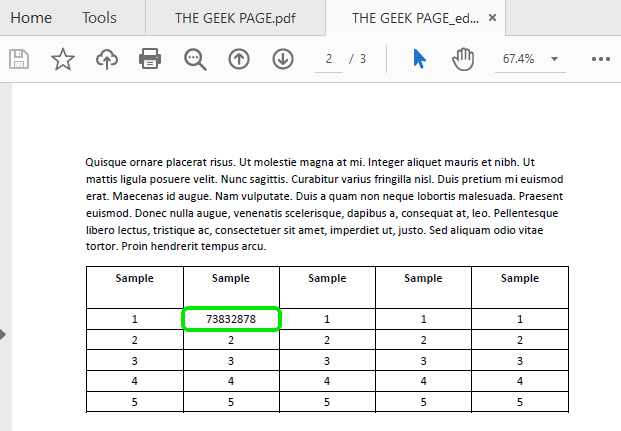This screenshot has height=431, width=621.
Task: Click the Save file icon
Action: (19, 59)
